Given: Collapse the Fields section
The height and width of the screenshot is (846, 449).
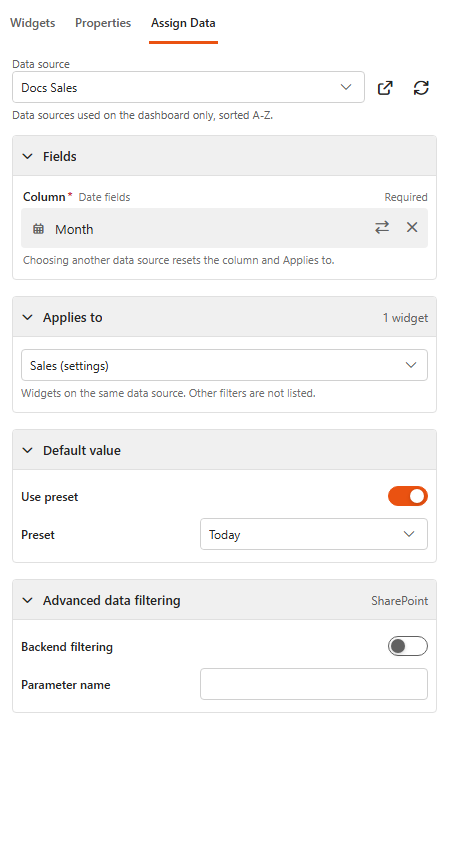Looking at the screenshot, I should click(x=28, y=156).
